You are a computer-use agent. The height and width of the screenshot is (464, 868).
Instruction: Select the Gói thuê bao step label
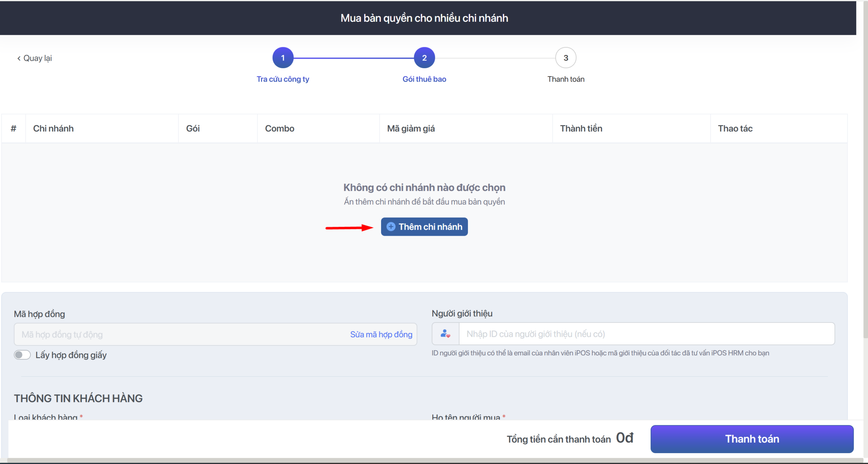[x=424, y=79]
